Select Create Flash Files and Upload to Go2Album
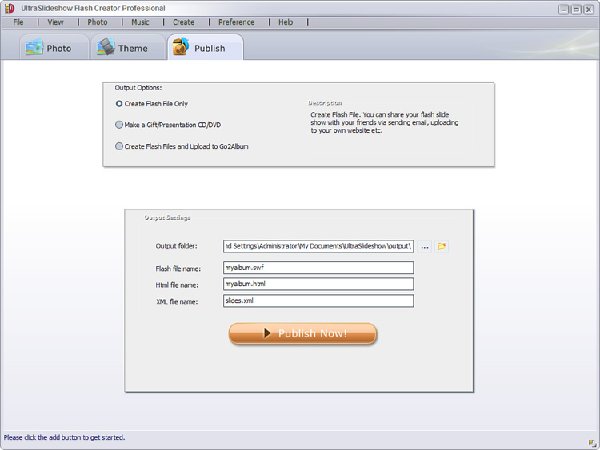The height and width of the screenshot is (450, 600). coord(182,146)
